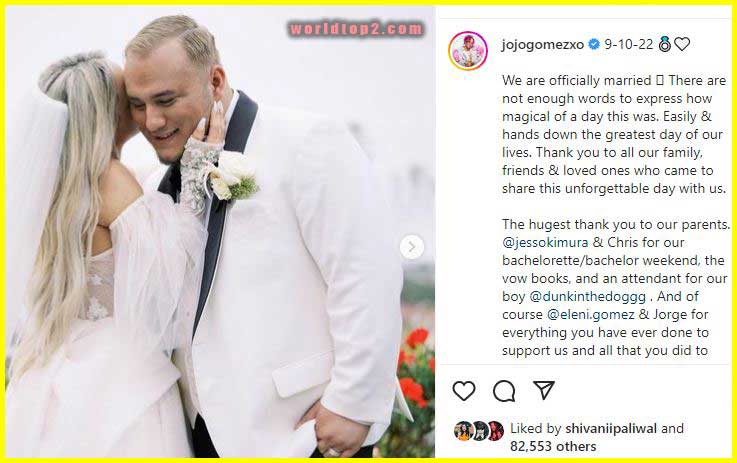Click the blue verified badge
This screenshot has height=463, width=737.
[594, 44]
